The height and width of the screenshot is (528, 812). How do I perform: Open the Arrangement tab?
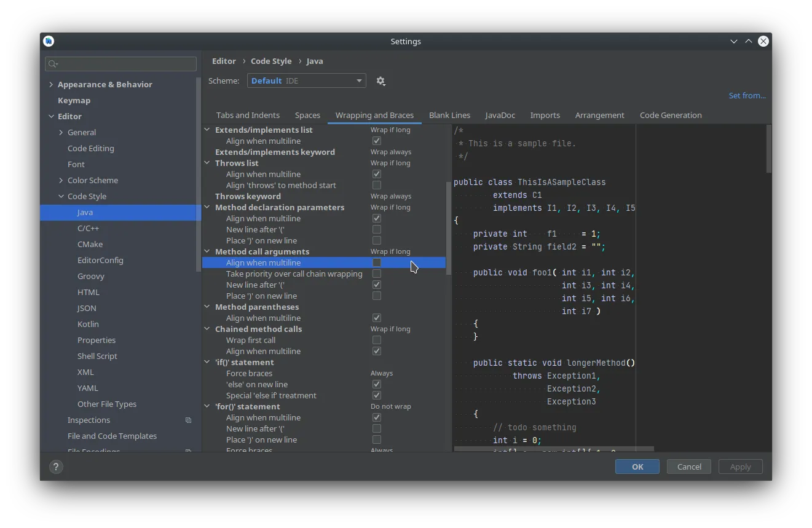click(599, 115)
